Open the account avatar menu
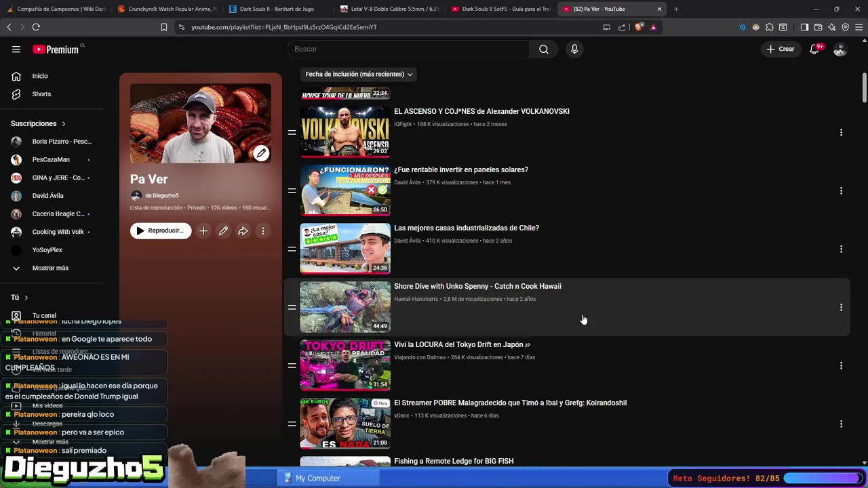The height and width of the screenshot is (488, 868). click(x=840, y=49)
